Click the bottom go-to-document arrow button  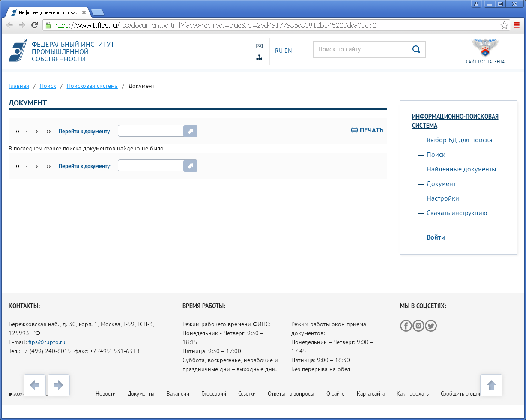(x=190, y=166)
